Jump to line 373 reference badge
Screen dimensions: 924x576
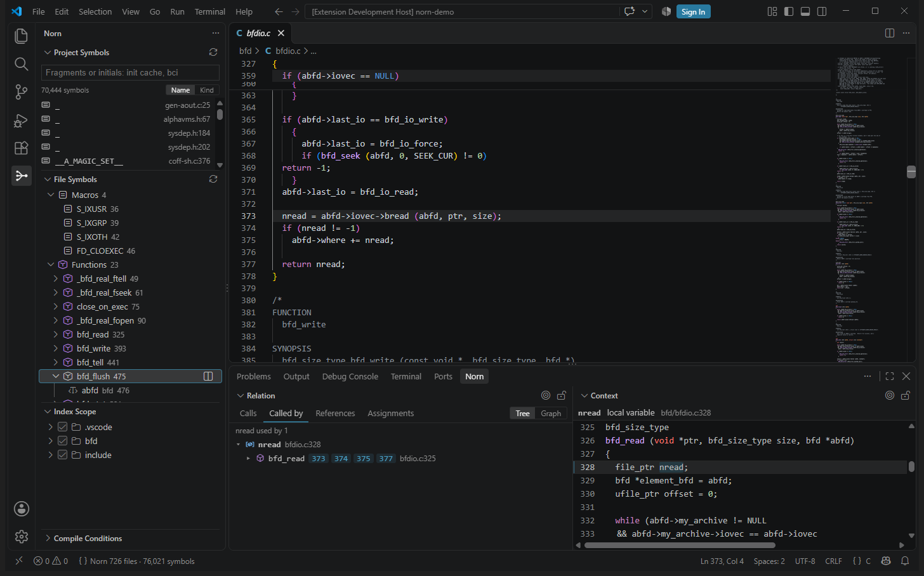click(x=319, y=458)
